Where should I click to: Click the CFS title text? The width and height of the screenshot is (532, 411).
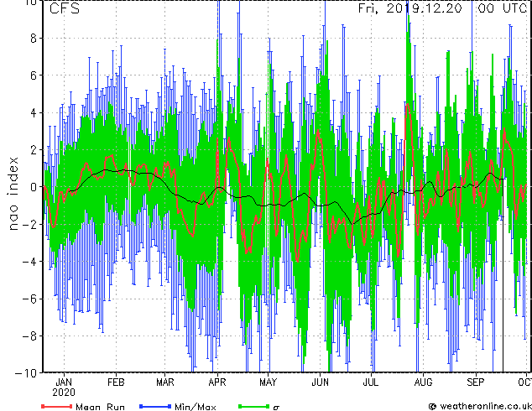65,8
